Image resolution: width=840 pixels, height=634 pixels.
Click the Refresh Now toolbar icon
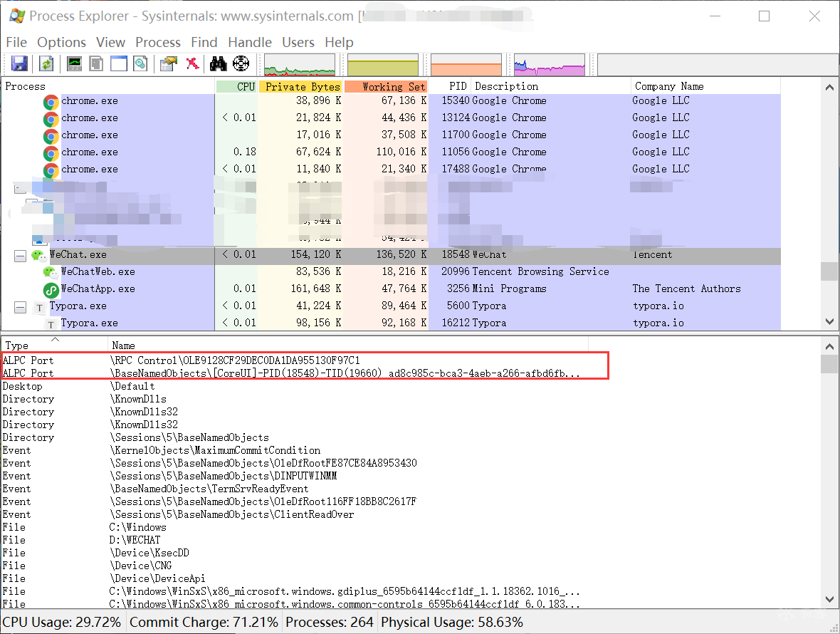46,64
